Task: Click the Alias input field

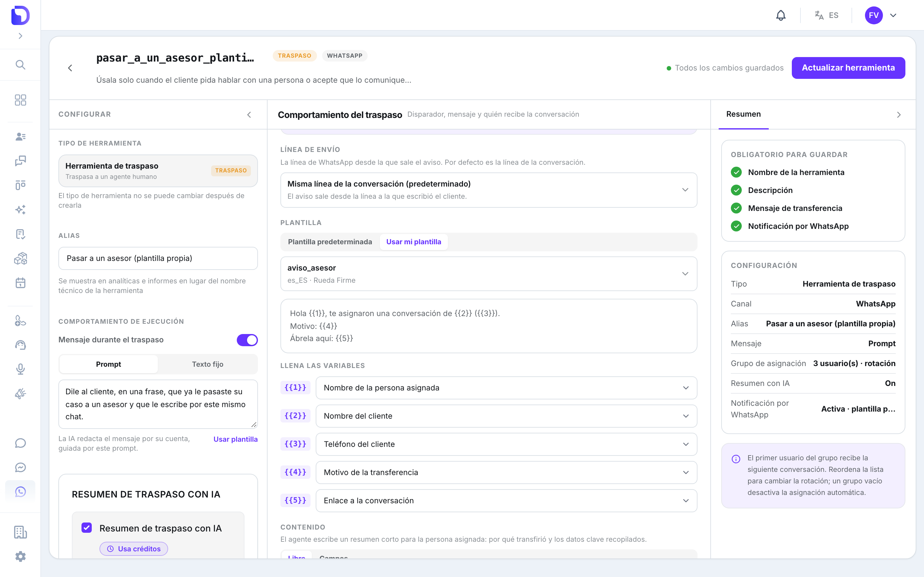Action: click(158, 258)
